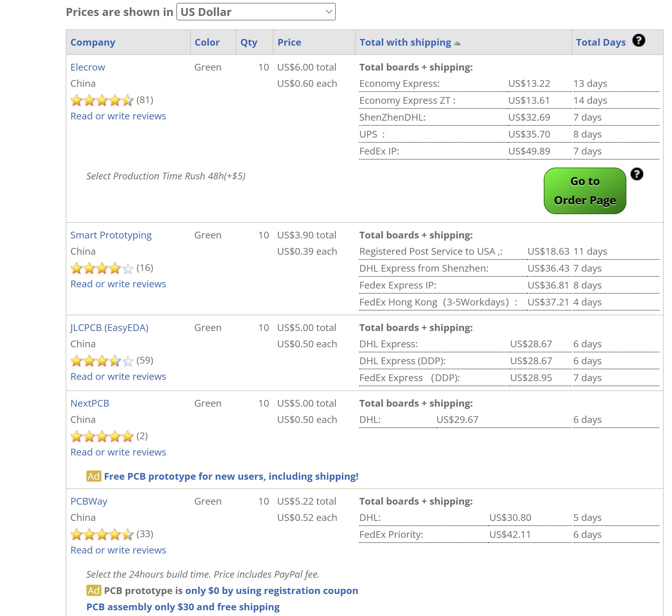Sort by Total Days column header

(x=601, y=42)
